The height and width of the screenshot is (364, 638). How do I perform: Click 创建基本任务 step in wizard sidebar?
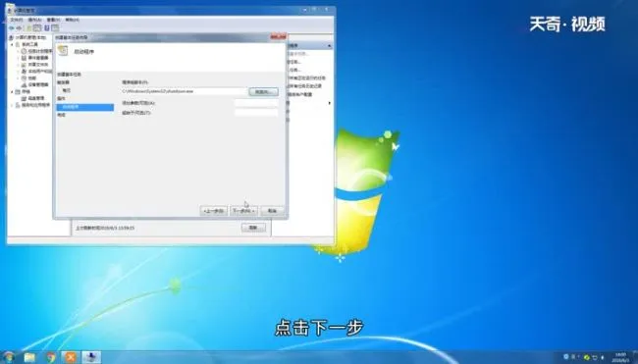click(69, 75)
